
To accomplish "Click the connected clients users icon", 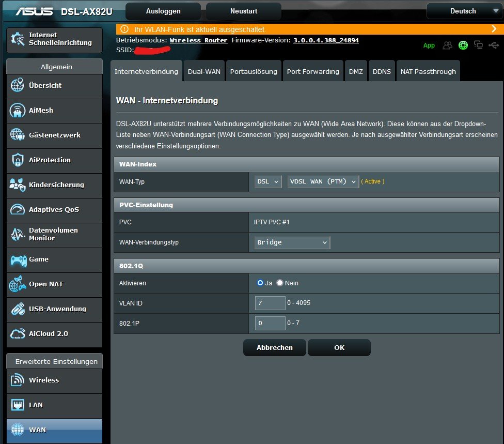I will pyautogui.click(x=447, y=45).
